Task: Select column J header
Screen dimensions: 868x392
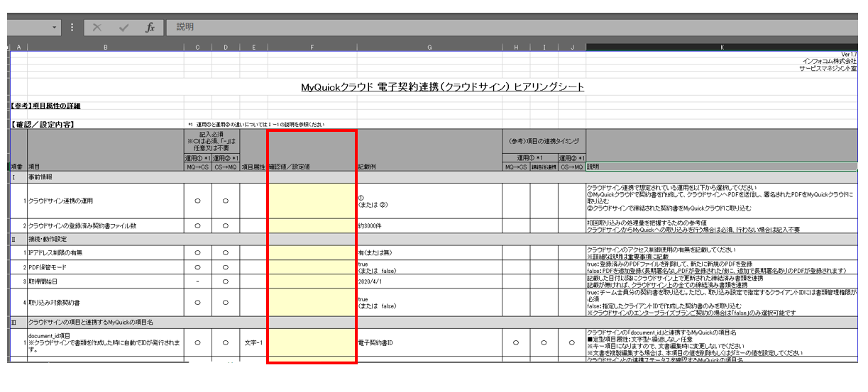Action: 571,47
